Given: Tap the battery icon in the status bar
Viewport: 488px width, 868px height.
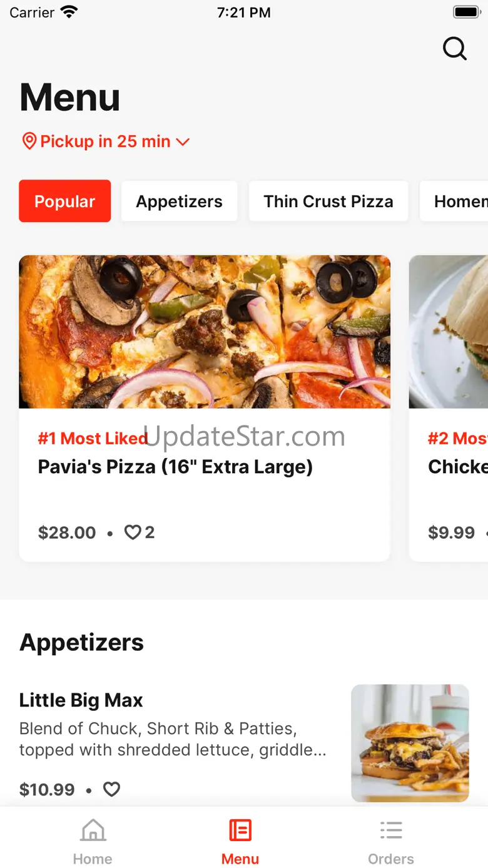Looking at the screenshot, I should [465, 12].
